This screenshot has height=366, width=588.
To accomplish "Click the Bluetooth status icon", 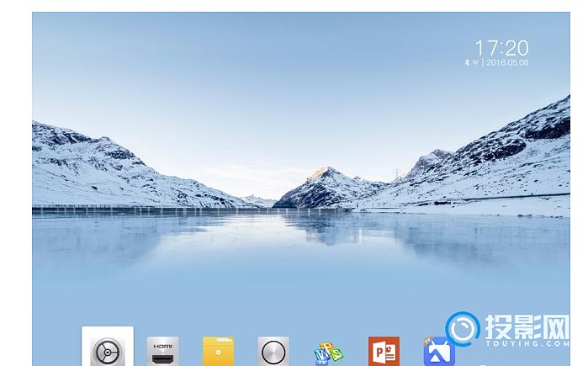I will 467,62.
